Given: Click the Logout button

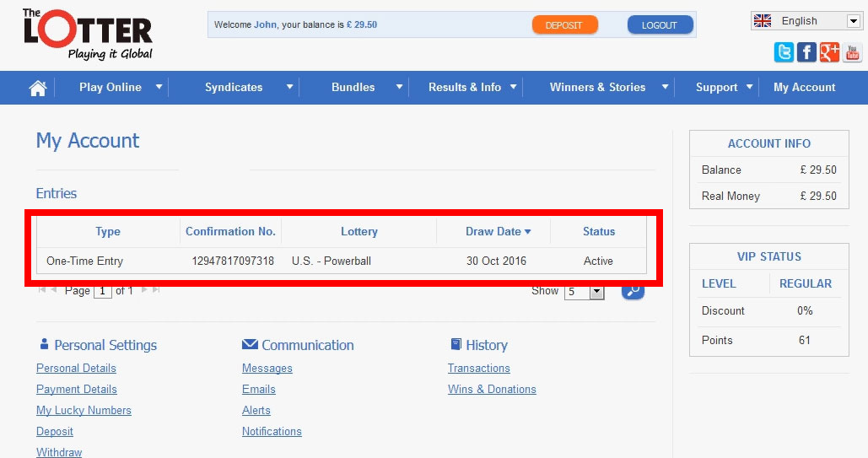Looking at the screenshot, I should 660,25.
